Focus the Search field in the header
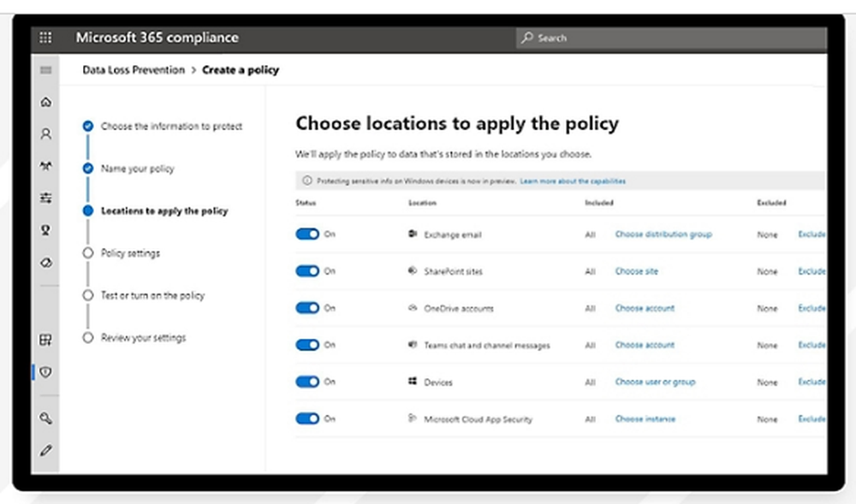The height and width of the screenshot is (504, 856). point(671,38)
